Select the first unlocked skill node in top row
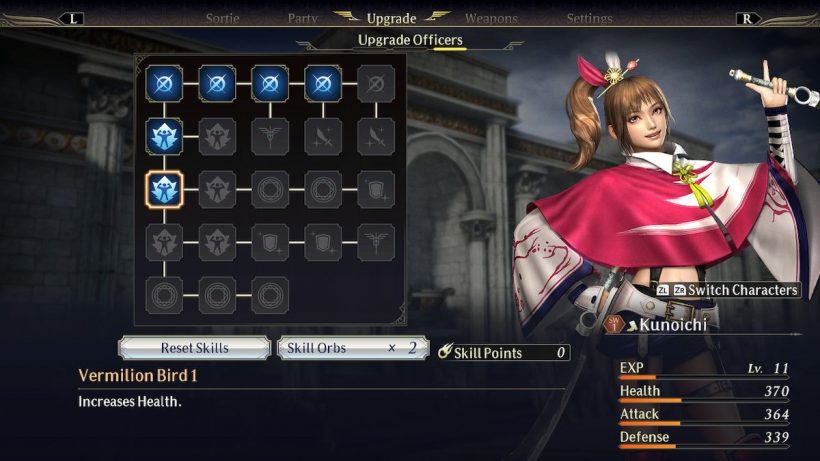Image resolution: width=820 pixels, height=461 pixels. point(164,84)
